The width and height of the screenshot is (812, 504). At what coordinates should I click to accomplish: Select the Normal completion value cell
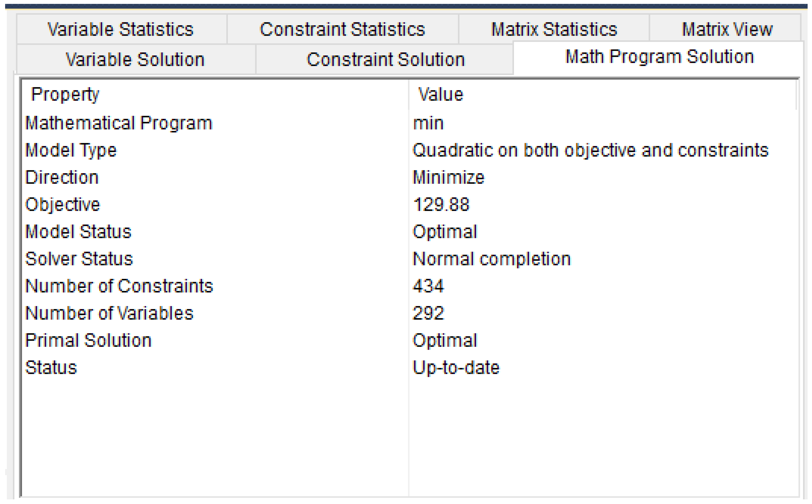[491, 259]
